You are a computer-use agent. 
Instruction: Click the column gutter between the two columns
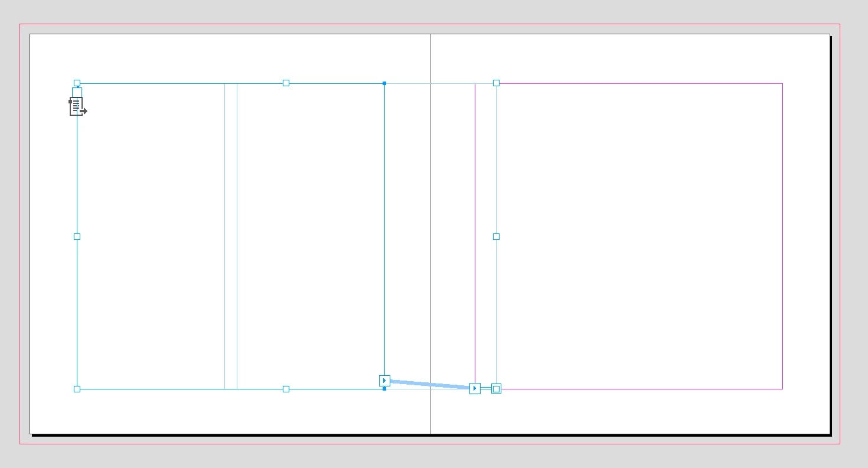point(231,236)
